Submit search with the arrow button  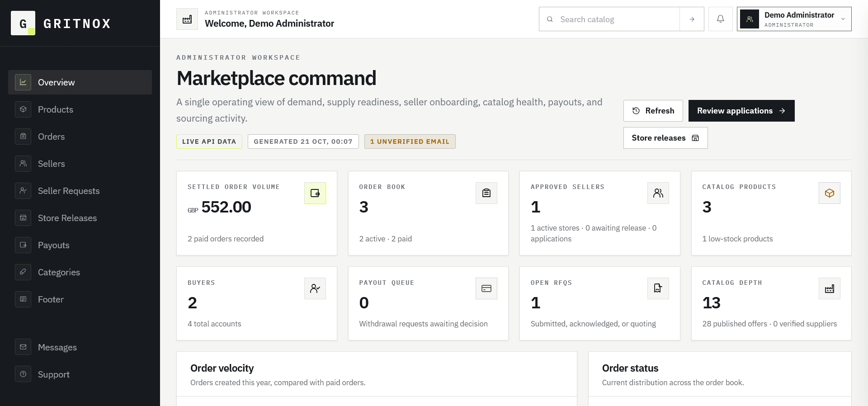(692, 19)
